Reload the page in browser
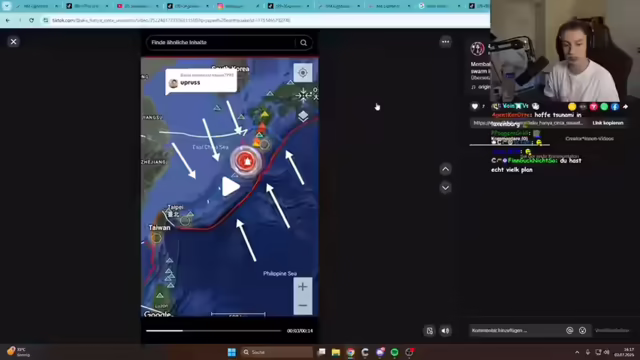This screenshot has height=360, width=640. (31, 20)
